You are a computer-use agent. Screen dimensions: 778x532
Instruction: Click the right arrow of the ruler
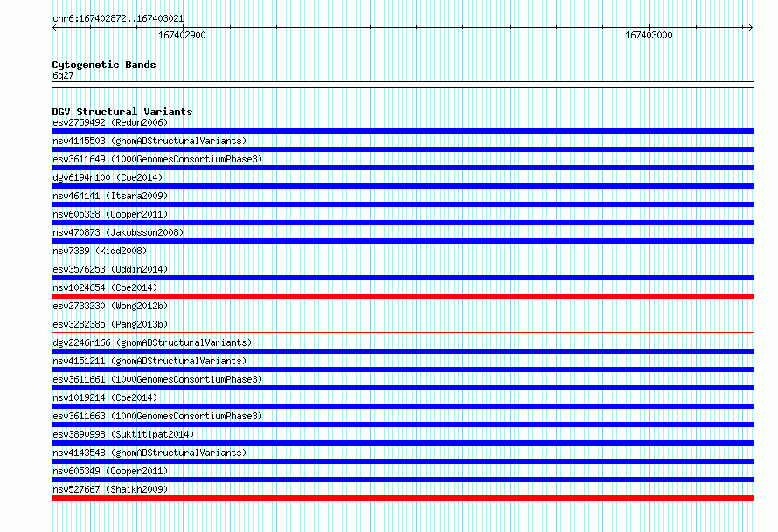click(751, 28)
